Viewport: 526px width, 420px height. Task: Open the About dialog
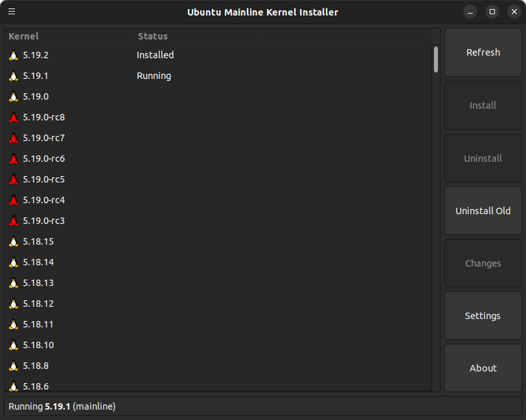(x=483, y=368)
